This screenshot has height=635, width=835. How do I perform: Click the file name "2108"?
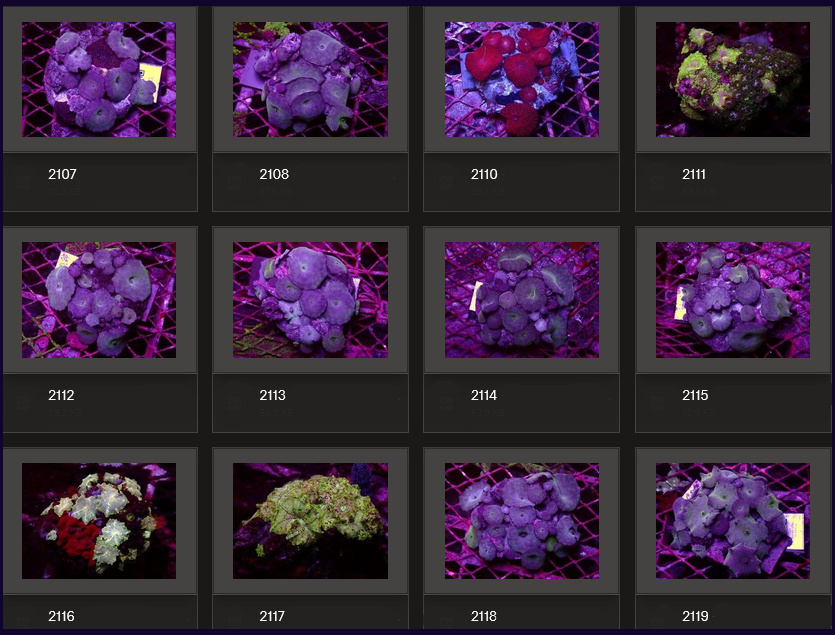click(274, 174)
